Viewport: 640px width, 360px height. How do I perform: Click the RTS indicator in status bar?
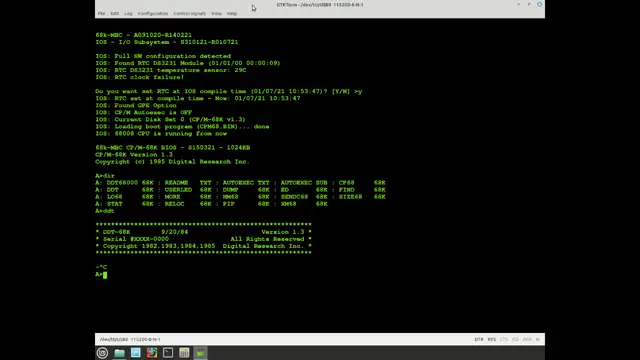click(491, 340)
